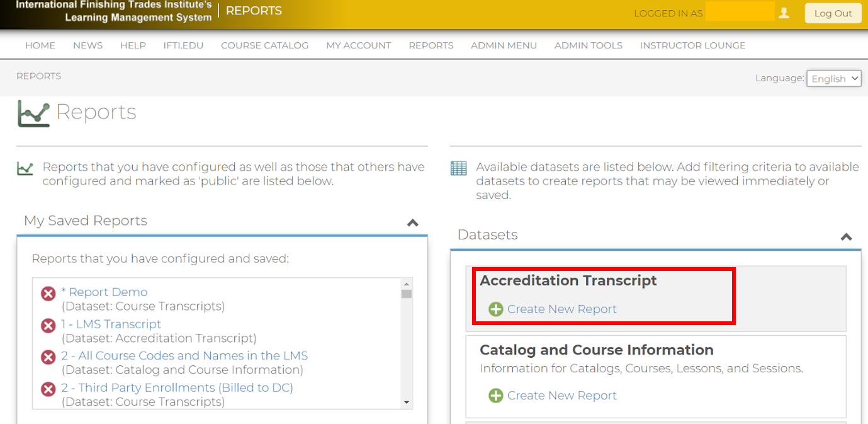The height and width of the screenshot is (424, 868).
Task: Click green plus icon under Catalog and Course Information
Action: [496, 396]
